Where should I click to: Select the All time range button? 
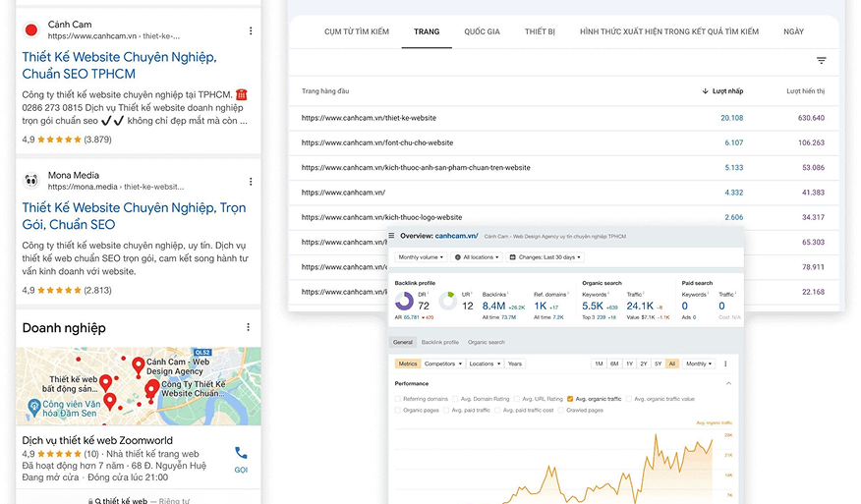point(672,364)
